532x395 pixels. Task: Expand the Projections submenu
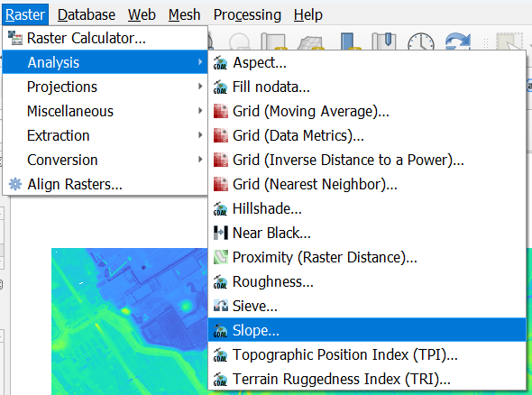click(105, 87)
